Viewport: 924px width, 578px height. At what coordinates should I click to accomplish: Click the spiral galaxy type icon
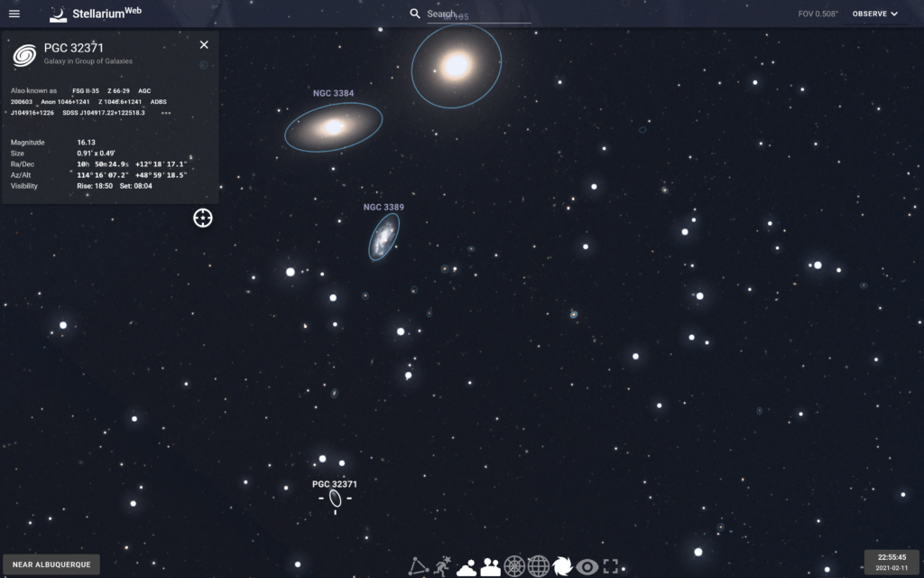click(x=24, y=55)
